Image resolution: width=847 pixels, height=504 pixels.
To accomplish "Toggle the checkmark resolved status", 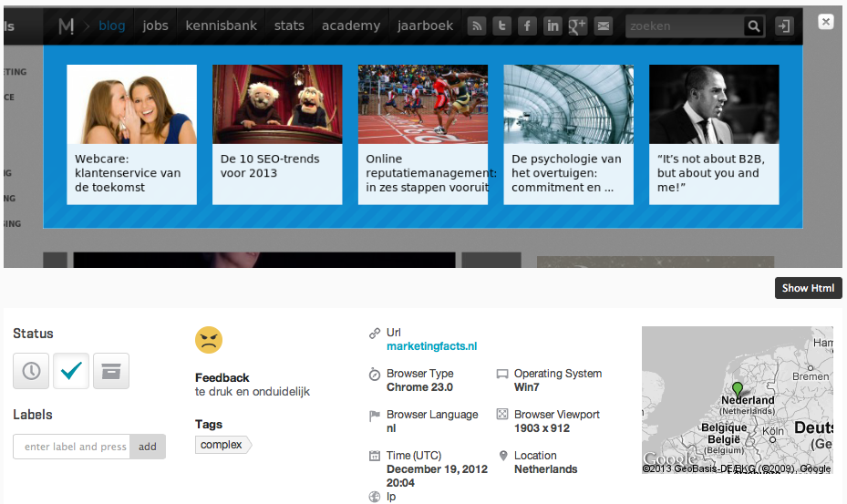I will click(x=71, y=371).
